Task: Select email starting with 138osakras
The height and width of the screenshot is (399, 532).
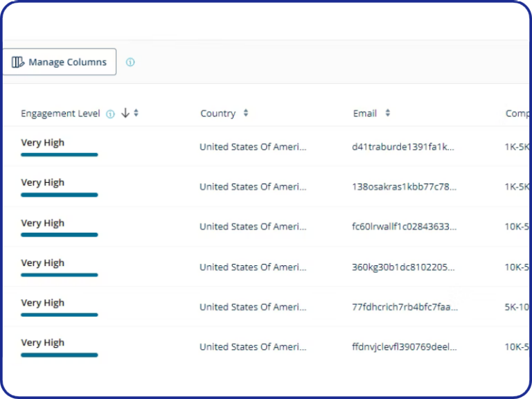Action: (404, 187)
